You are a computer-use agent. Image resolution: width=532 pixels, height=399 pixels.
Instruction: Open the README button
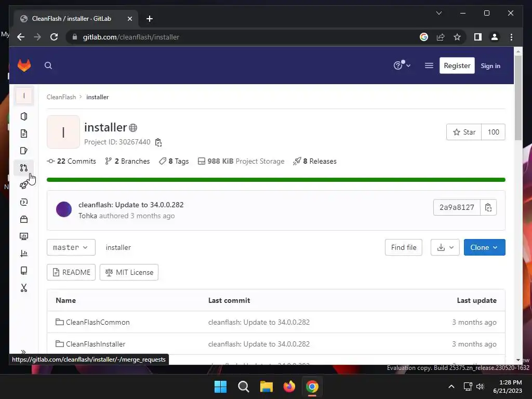(71, 272)
